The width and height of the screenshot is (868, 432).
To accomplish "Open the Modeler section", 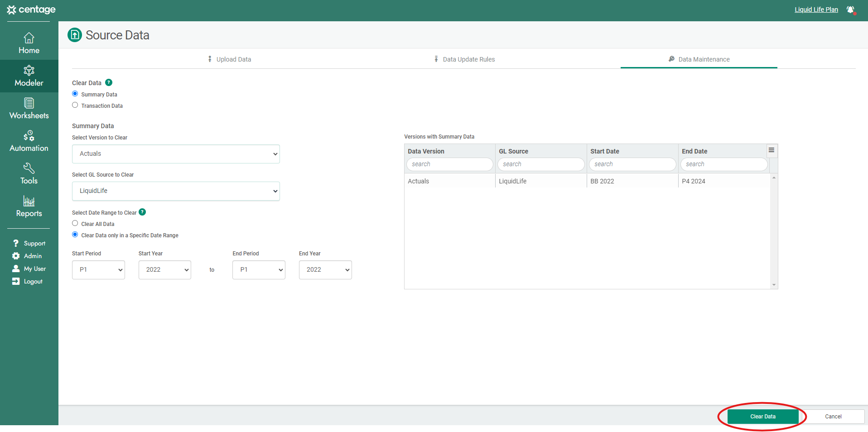I will click(29, 76).
